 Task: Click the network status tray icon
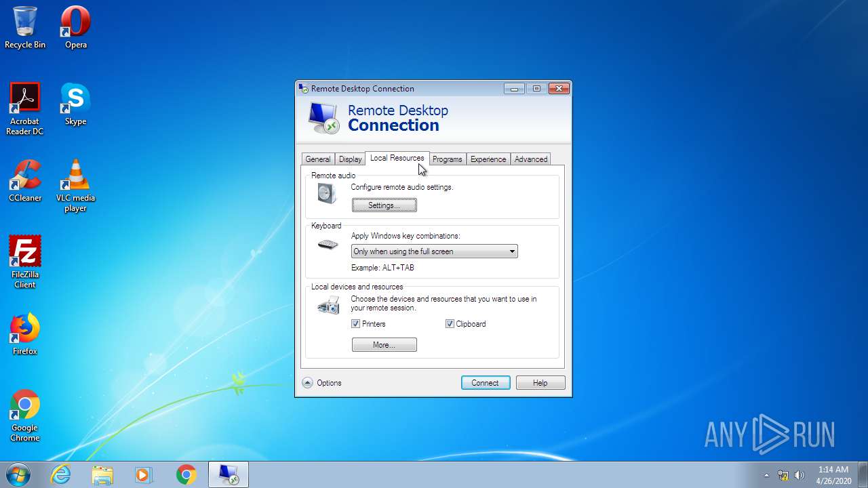(783, 475)
